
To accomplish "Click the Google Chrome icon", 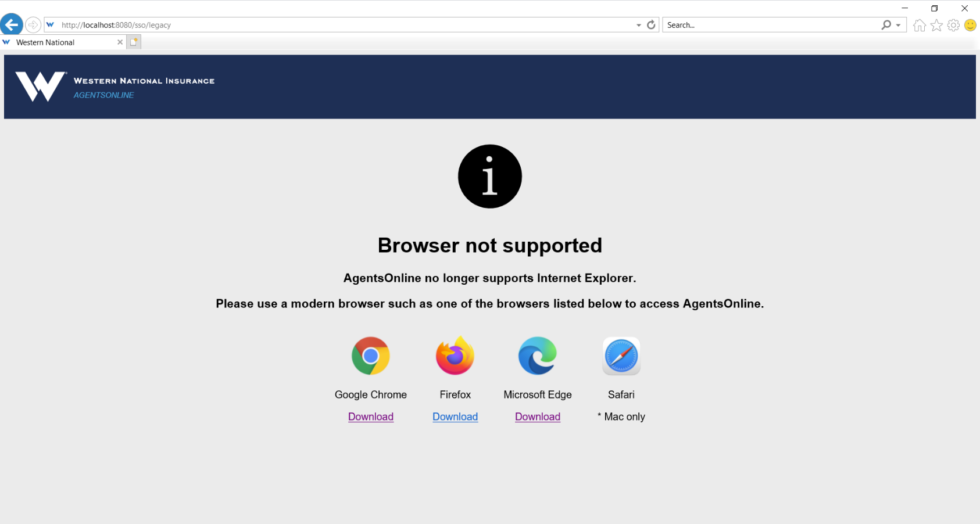I will (371, 356).
